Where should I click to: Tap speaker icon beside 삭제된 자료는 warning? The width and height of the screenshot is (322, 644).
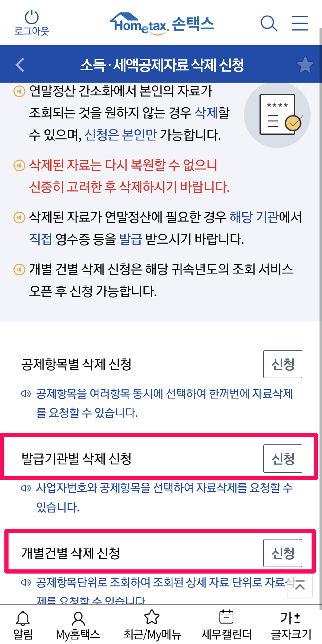click(19, 166)
